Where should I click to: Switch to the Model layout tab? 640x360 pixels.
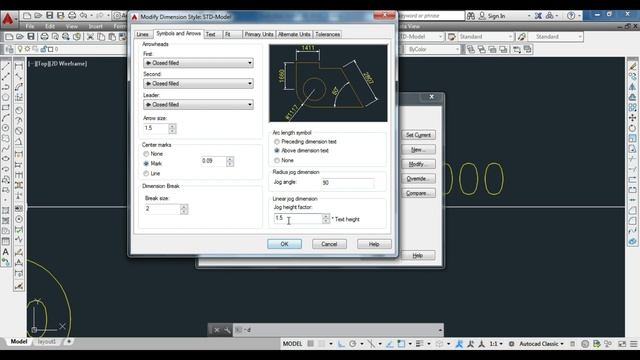click(18, 342)
